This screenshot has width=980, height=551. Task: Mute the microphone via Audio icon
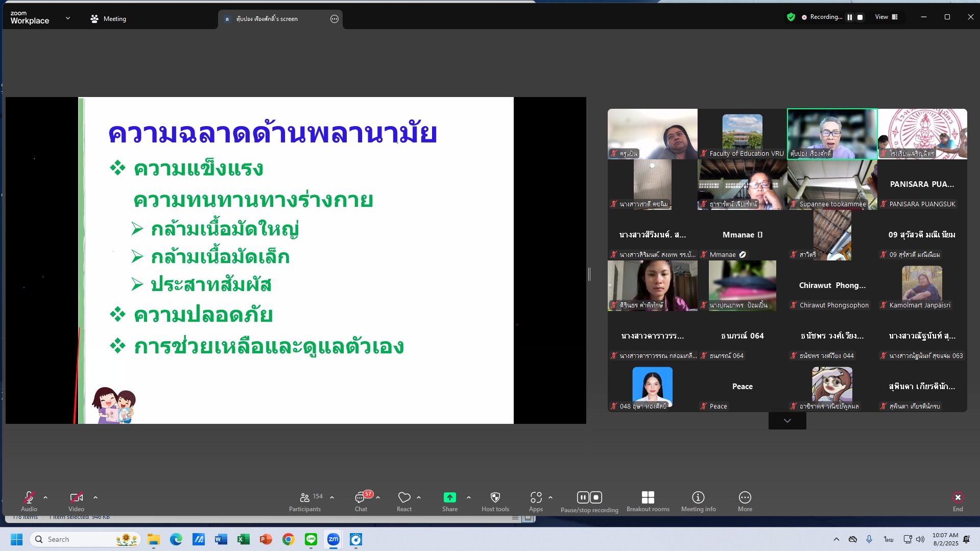tap(29, 498)
